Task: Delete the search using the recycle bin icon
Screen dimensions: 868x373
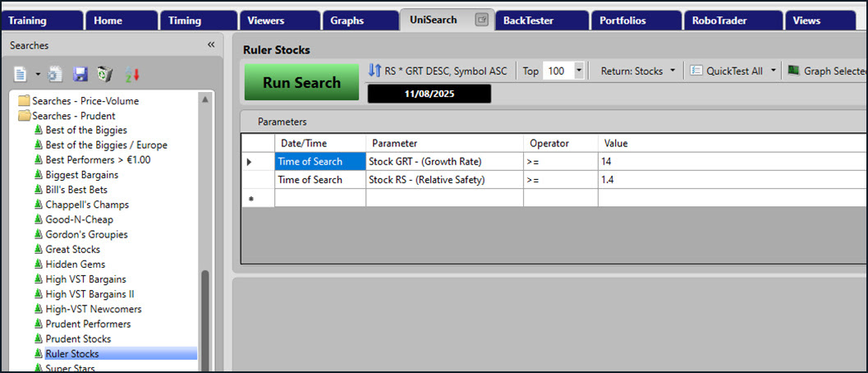Action: 105,75
